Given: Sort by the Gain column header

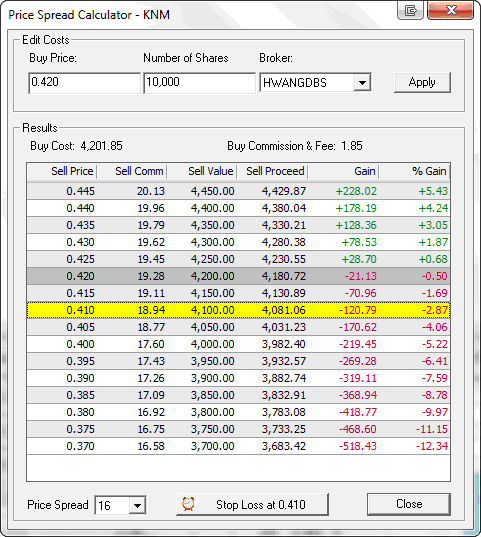Looking at the screenshot, I should [x=343, y=171].
